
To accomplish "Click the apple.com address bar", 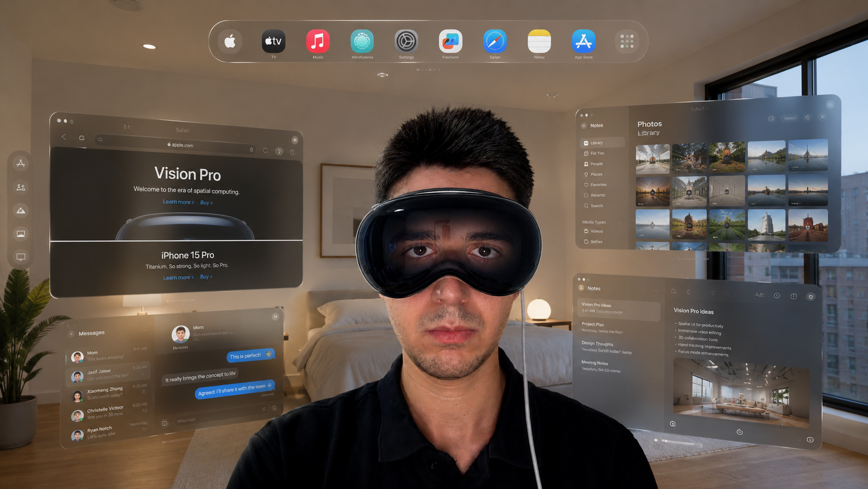I will (177, 144).
